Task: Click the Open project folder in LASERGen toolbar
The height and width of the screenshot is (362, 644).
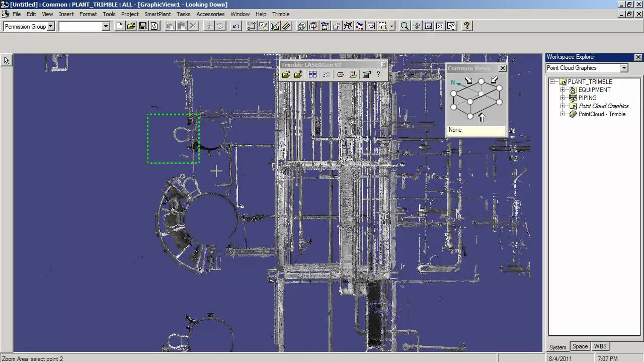Action: (286, 74)
